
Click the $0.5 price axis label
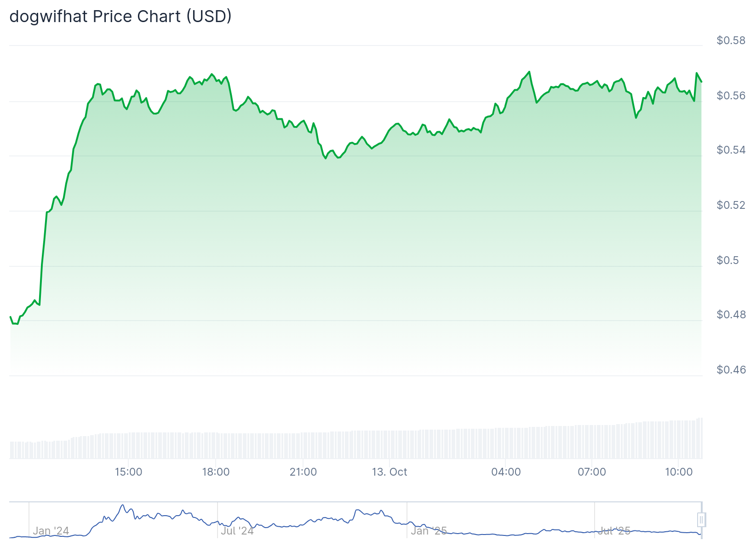pos(727,260)
